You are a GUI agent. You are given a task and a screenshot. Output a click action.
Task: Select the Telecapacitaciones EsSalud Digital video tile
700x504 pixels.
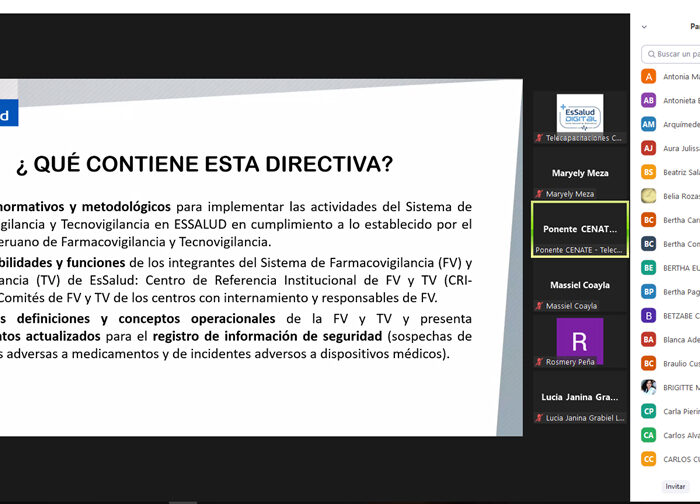580,117
